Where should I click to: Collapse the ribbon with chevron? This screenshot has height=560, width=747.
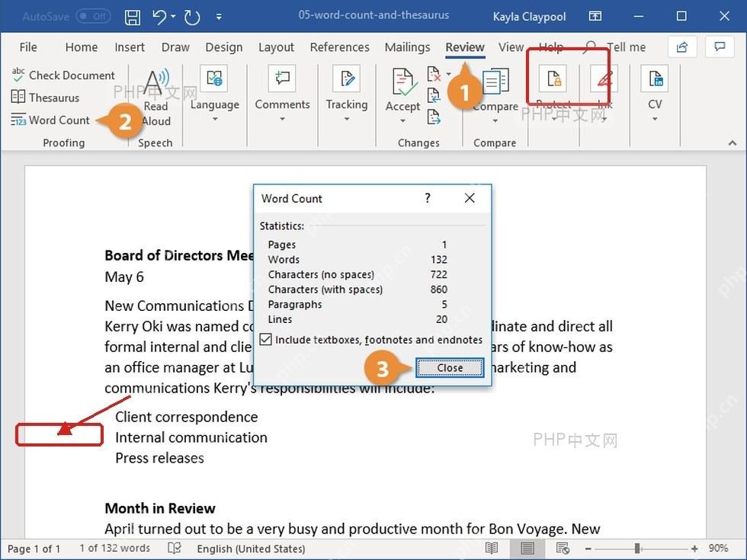[x=733, y=143]
